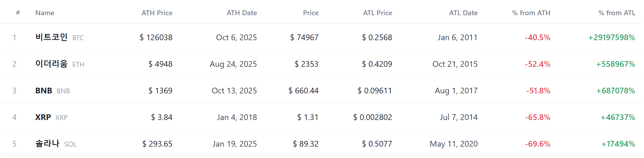Sort by % from ATH header
Image resolution: width=644 pixels, height=158 pixels.
[x=531, y=13]
